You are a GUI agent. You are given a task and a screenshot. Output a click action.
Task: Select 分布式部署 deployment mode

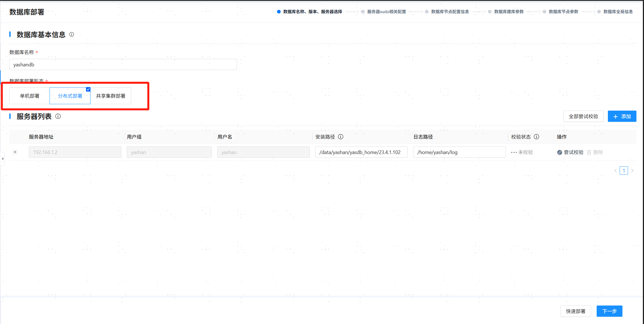pos(70,96)
